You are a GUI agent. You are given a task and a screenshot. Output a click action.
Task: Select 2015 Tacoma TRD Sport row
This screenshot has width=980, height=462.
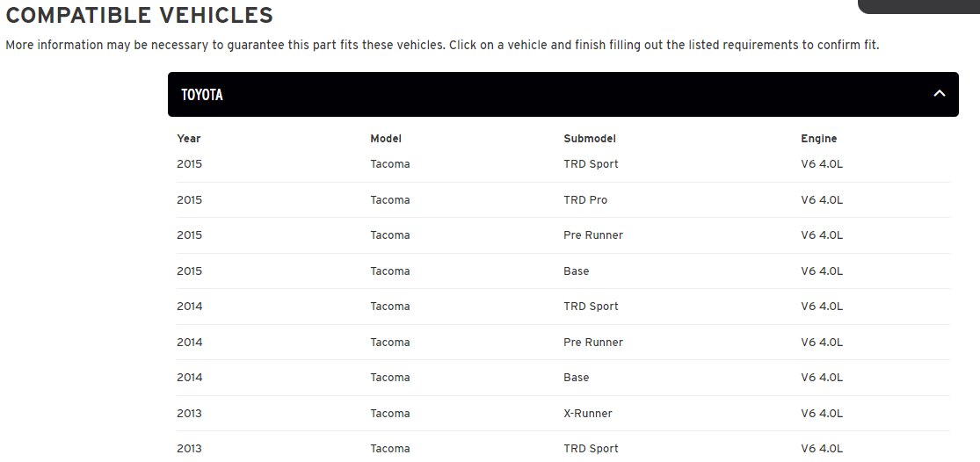tap(563, 164)
